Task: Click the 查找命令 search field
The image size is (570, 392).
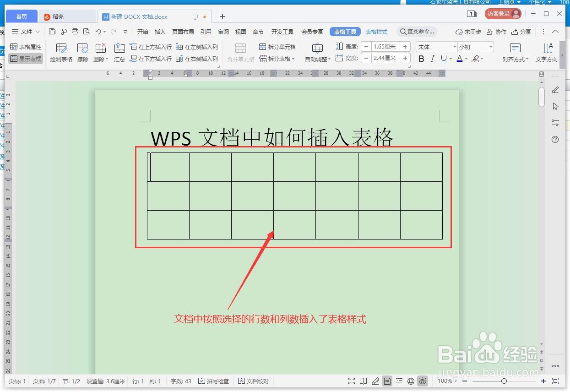Action: (x=417, y=32)
